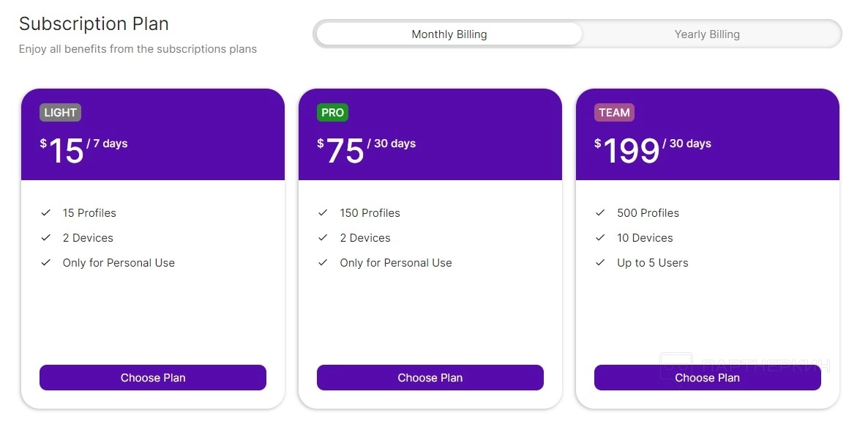Click the green PRO badge
This screenshot has width=868, height=427.
(332, 113)
